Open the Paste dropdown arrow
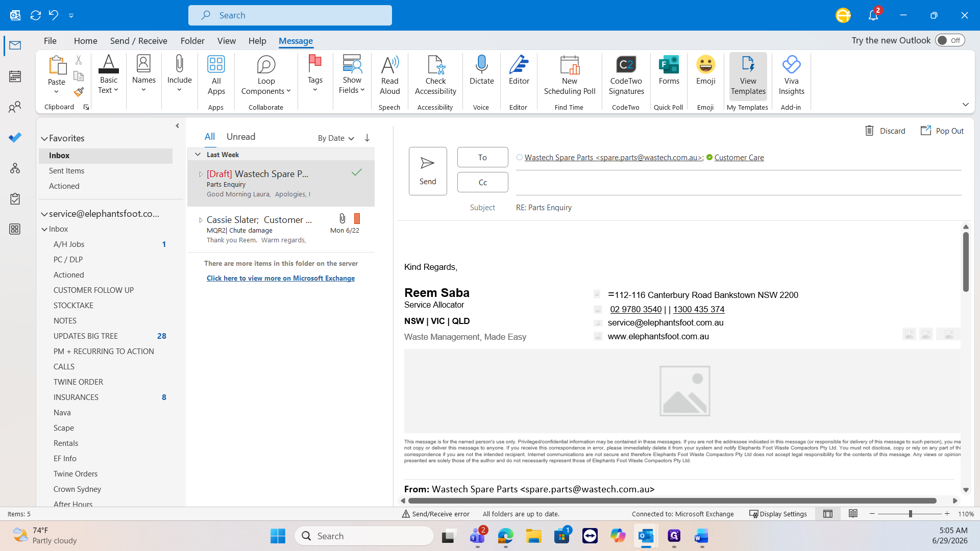980x551 pixels. 56,92
